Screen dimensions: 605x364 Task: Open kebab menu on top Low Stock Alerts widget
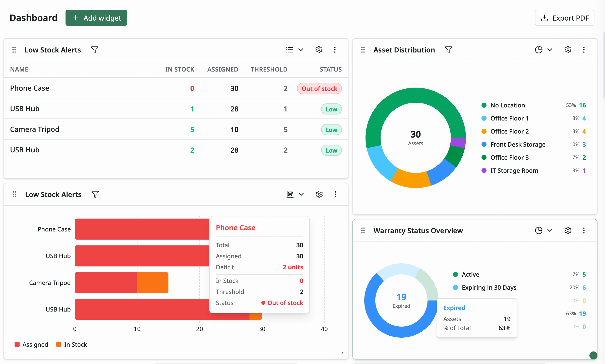click(335, 50)
